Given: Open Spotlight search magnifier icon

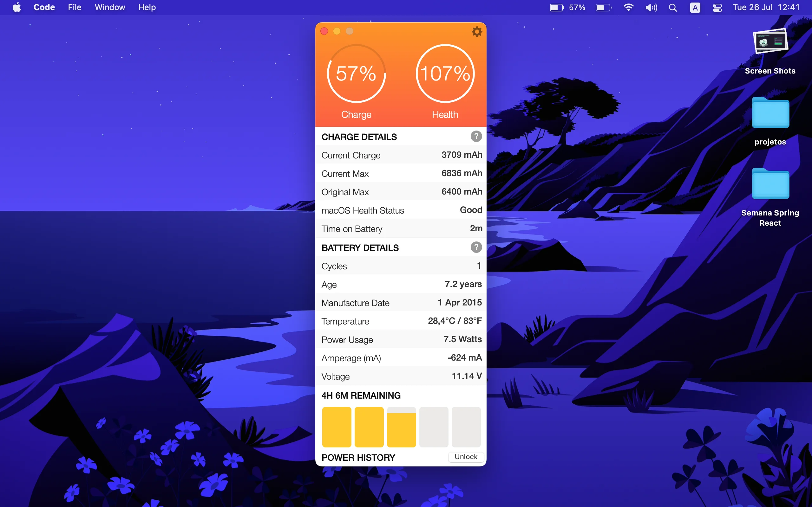Looking at the screenshot, I should coord(672,7).
